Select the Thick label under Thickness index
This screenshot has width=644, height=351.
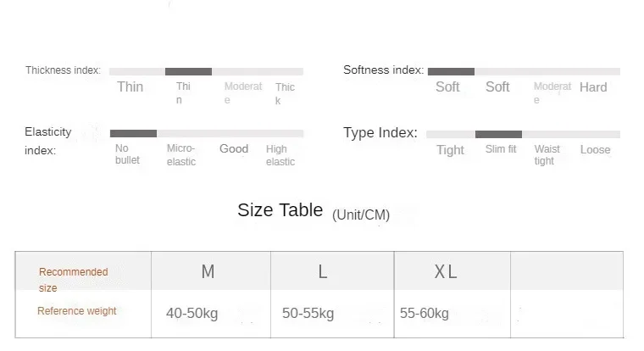(x=285, y=93)
